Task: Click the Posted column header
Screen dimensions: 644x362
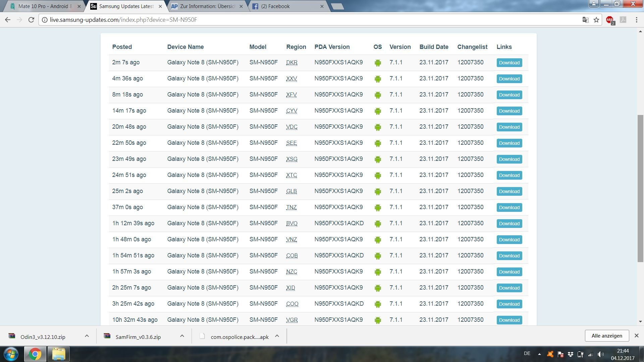Action: [x=122, y=47]
